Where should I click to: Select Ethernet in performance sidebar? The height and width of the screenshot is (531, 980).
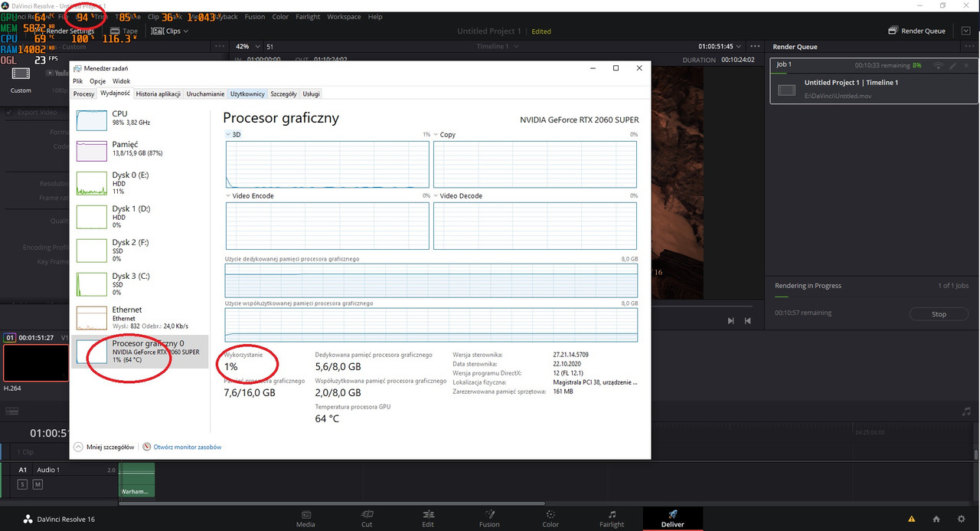click(x=139, y=318)
